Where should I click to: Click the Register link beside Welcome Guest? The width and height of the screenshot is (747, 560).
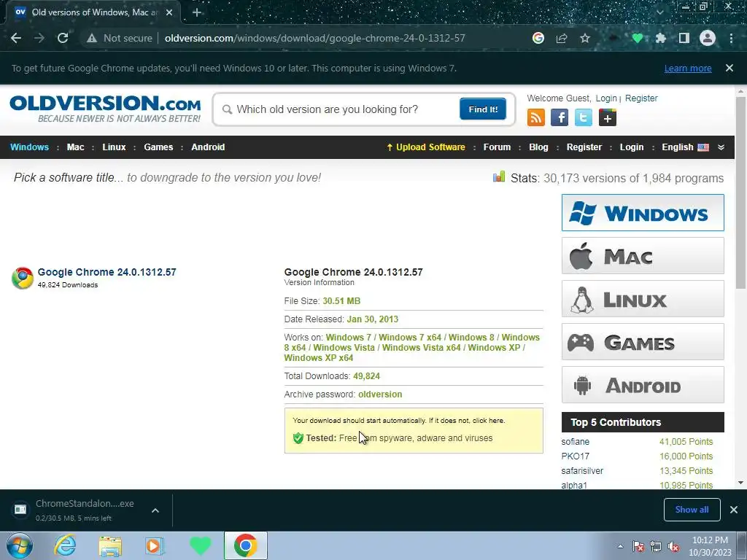641,98
